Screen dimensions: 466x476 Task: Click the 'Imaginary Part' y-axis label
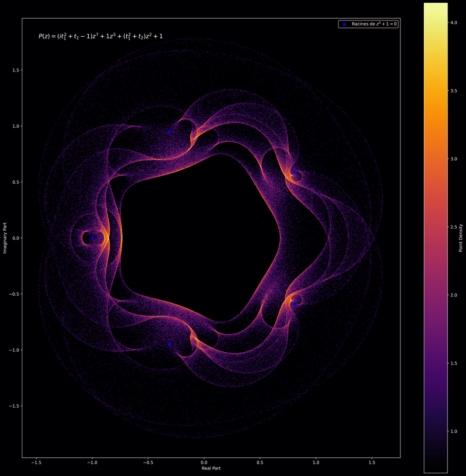click(x=5, y=238)
